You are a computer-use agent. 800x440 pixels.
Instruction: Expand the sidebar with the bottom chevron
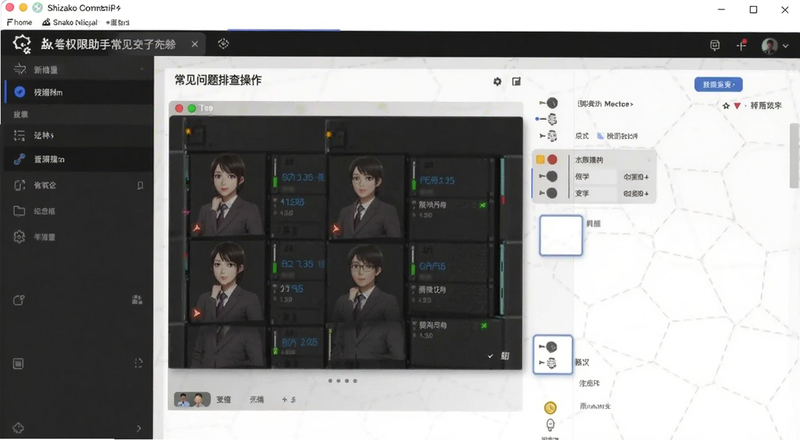coord(139,428)
